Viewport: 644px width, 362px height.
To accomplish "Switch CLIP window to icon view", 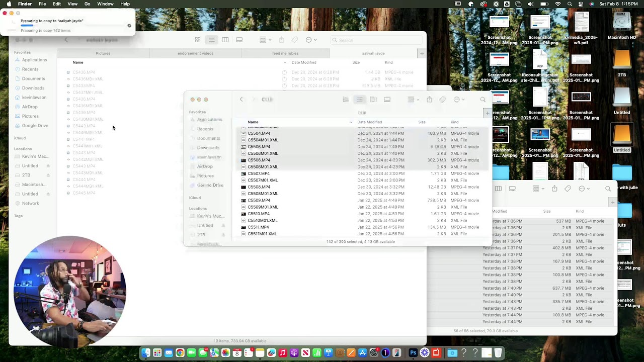I will (346, 100).
